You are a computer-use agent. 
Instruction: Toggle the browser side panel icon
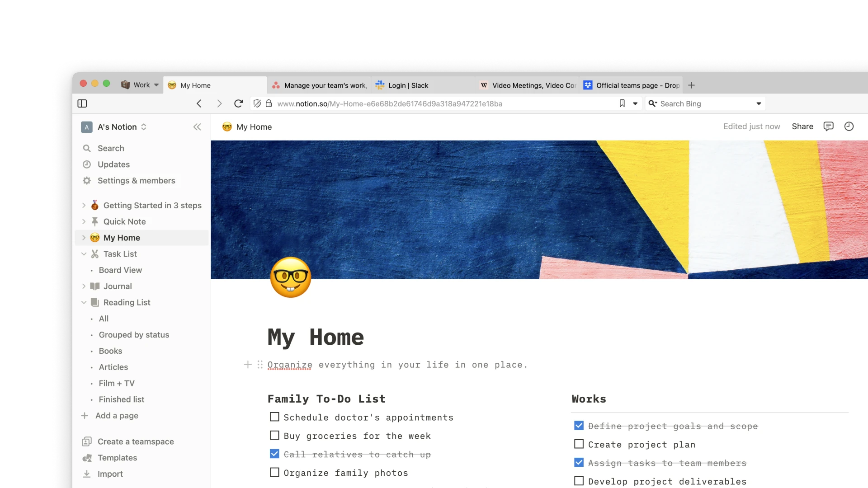point(82,103)
